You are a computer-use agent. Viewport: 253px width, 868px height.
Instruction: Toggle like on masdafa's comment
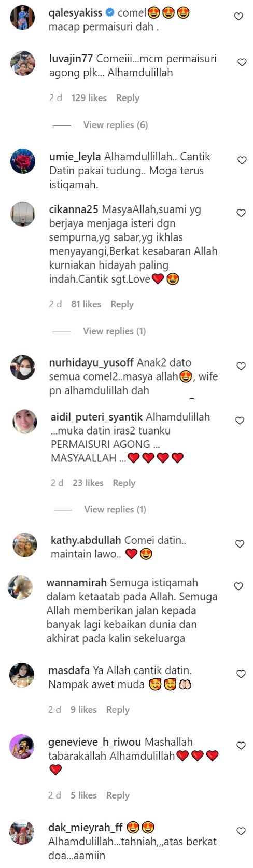click(x=241, y=674)
